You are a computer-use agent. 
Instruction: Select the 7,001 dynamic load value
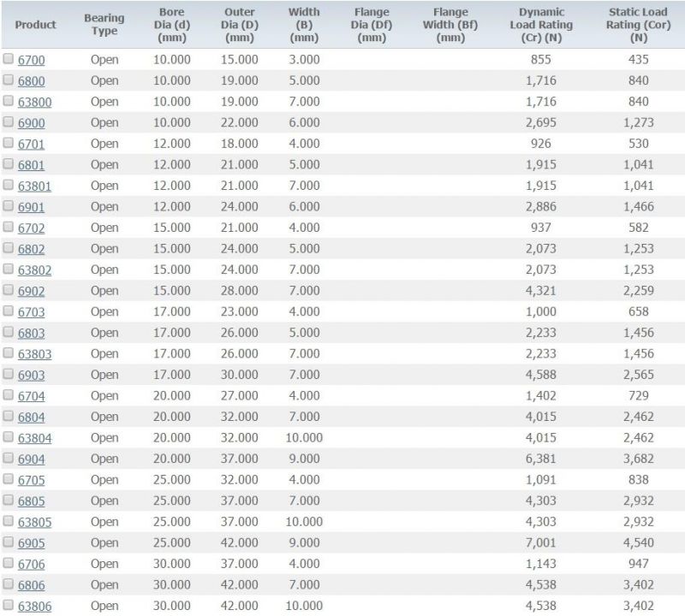541,542
